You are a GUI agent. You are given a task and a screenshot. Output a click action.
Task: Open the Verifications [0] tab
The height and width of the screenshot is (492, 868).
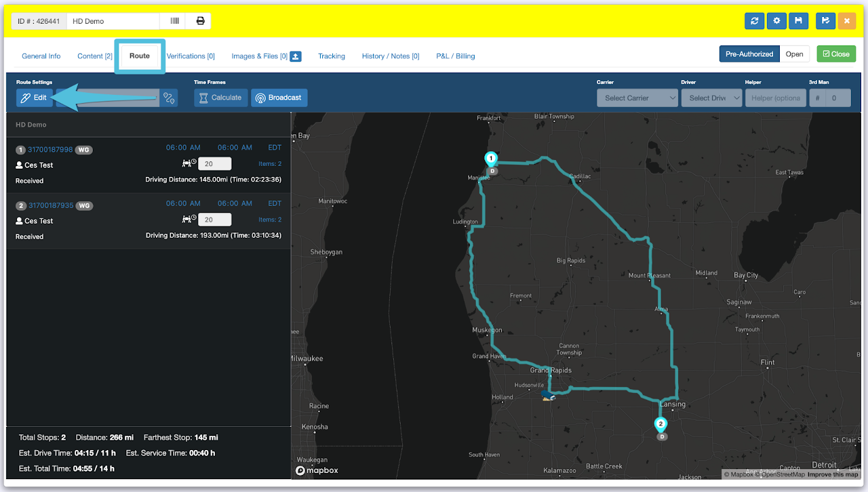191,56
